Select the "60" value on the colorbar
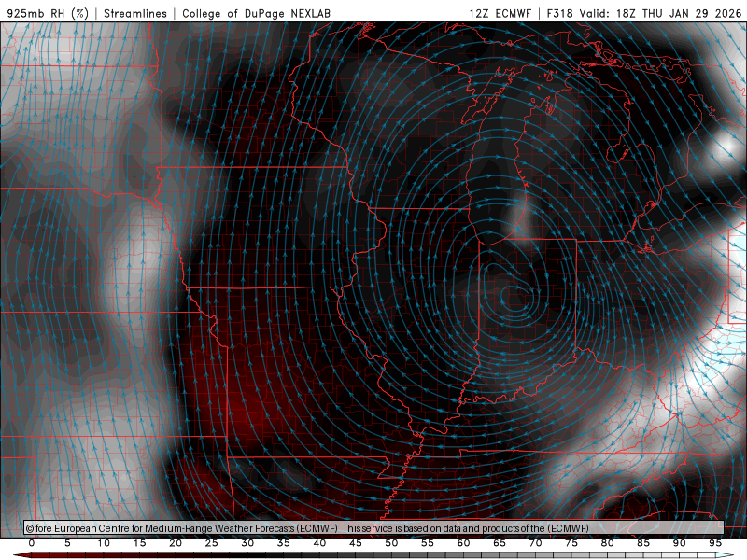This screenshot has width=747, height=560. [x=463, y=543]
